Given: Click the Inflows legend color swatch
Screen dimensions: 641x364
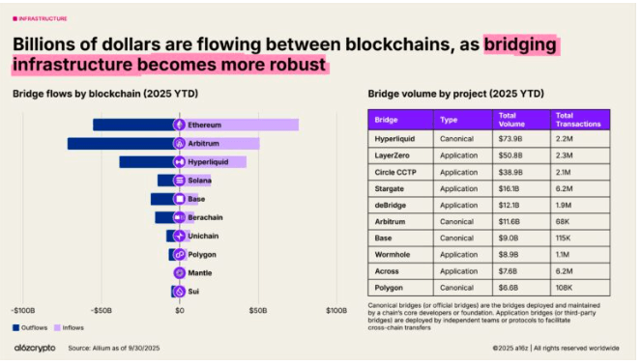Looking at the screenshot, I should [x=57, y=327].
